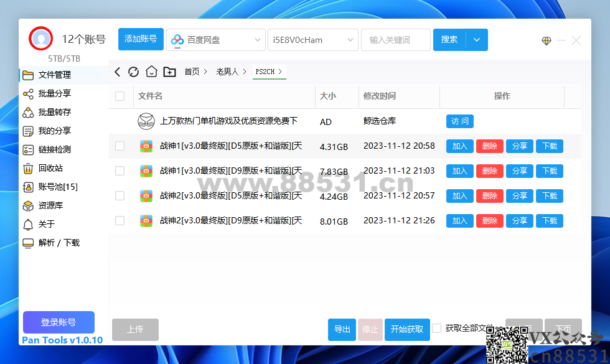Click 访问 button in the ad row
This screenshot has width=610, height=364.
(x=460, y=121)
